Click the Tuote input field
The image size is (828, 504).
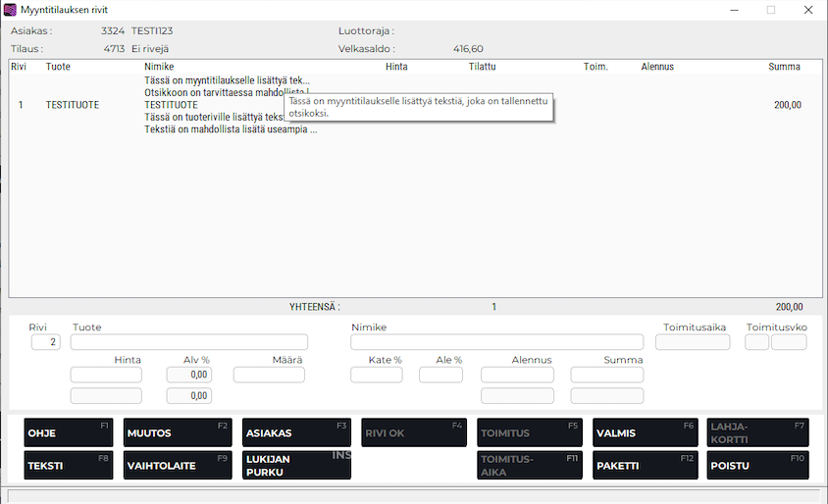tap(188, 342)
